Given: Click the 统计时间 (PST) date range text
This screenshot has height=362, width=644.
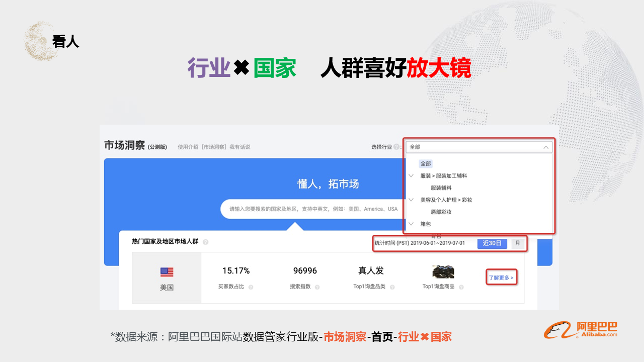Looking at the screenshot, I should point(420,243).
